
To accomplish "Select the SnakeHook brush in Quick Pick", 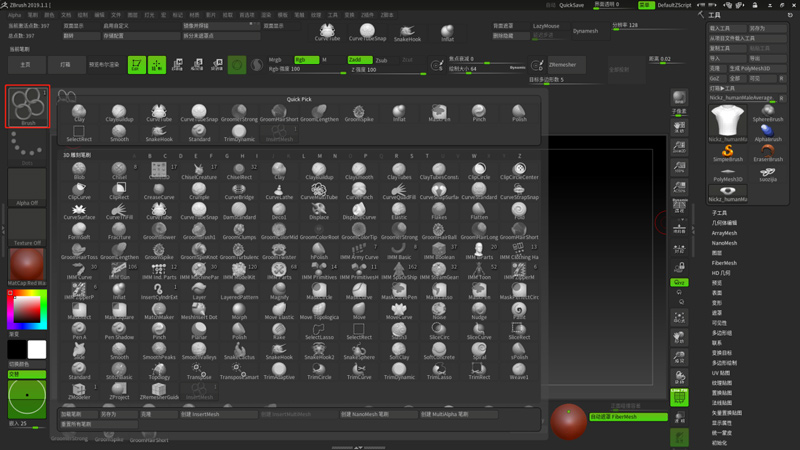I will pyautogui.click(x=159, y=133).
